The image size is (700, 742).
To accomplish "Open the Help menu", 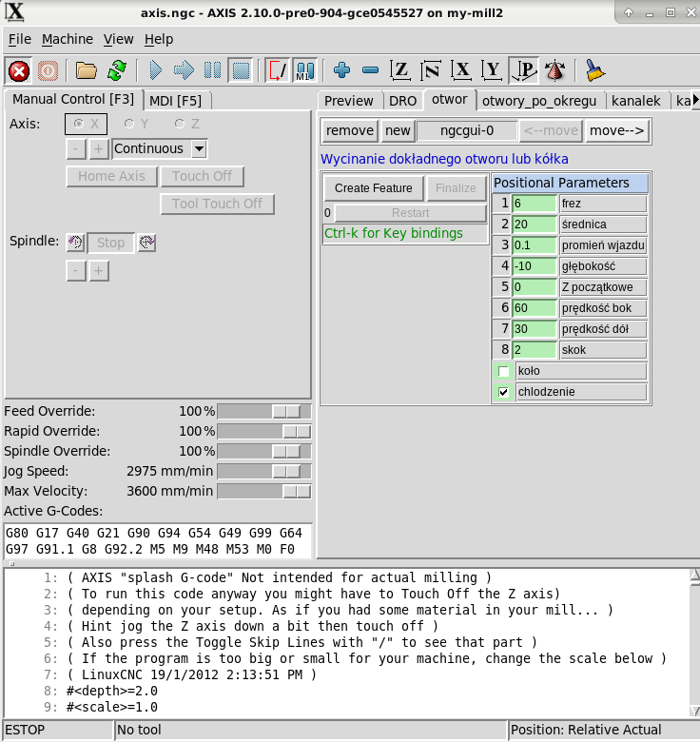I will coord(159,39).
